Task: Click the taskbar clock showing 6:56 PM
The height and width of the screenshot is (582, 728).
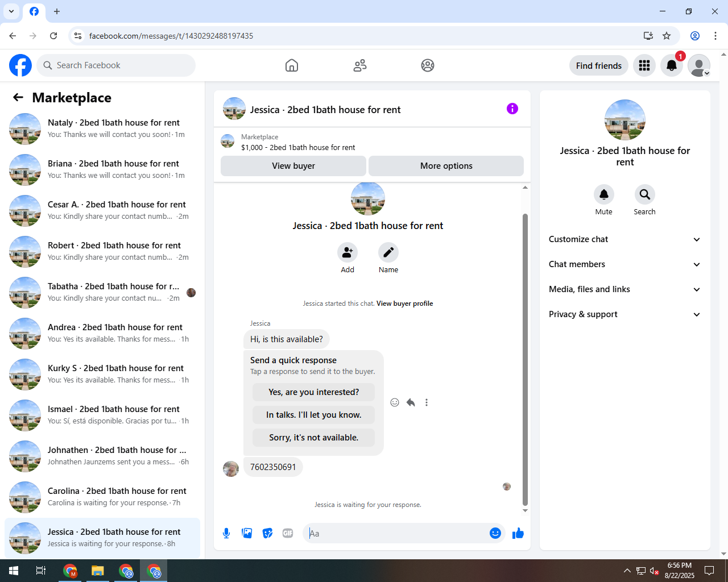Action: [x=679, y=571]
